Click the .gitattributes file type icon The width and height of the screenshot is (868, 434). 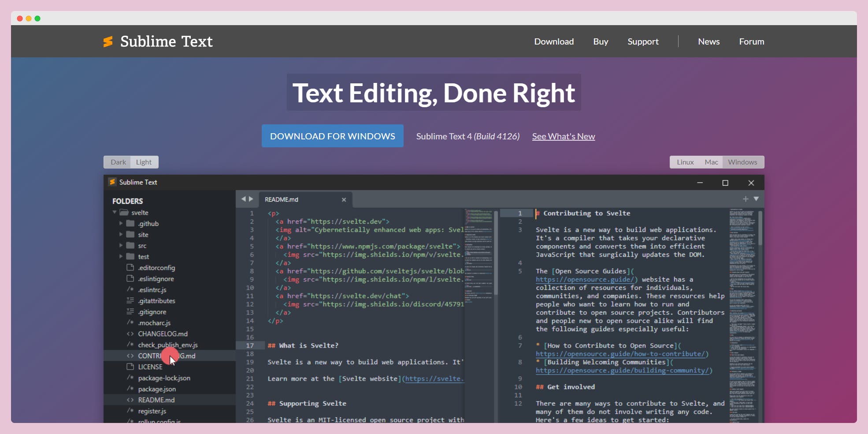tap(130, 300)
